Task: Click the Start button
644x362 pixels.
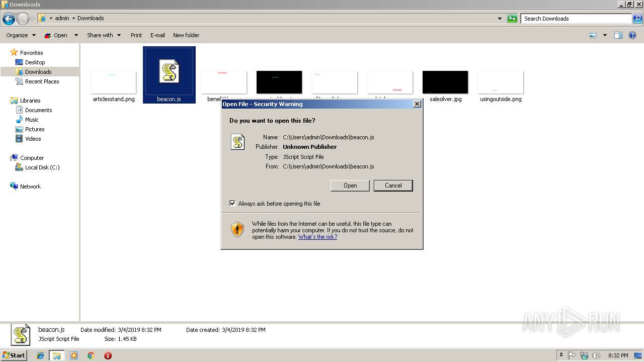Action: 14,355
